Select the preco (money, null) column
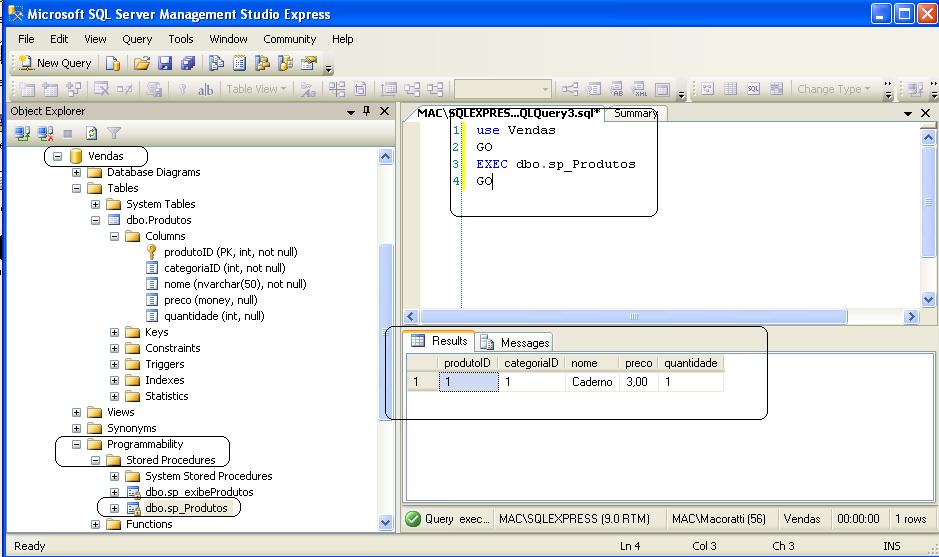Image resolution: width=939 pixels, height=557 pixels. pos(211,300)
